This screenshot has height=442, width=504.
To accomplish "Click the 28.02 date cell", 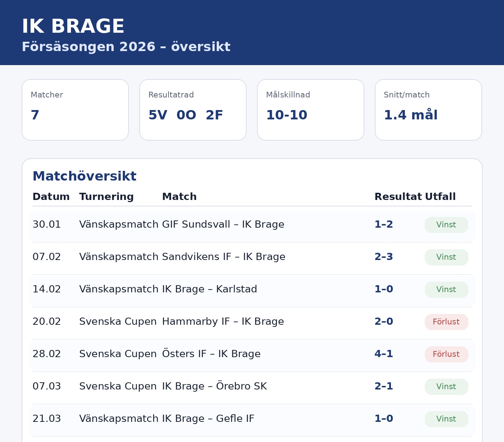I will click(47, 354).
